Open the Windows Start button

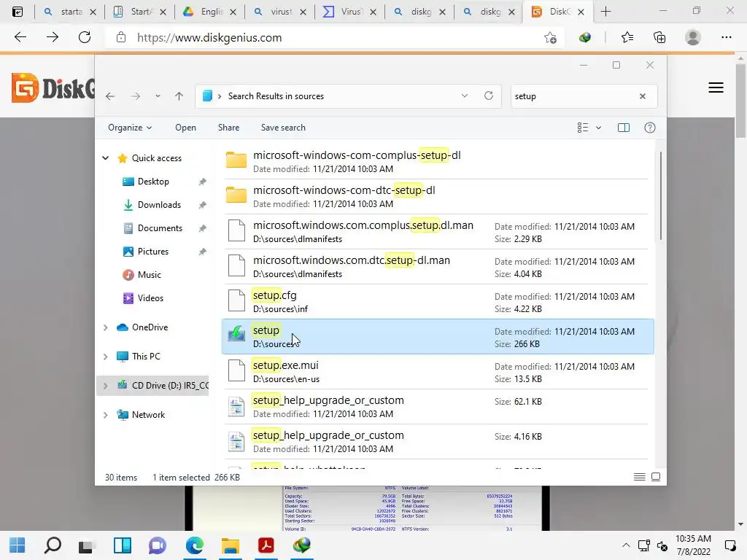point(18,545)
